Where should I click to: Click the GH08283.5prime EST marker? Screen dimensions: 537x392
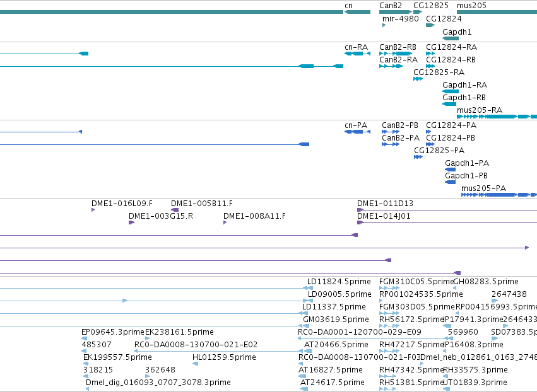(455, 288)
